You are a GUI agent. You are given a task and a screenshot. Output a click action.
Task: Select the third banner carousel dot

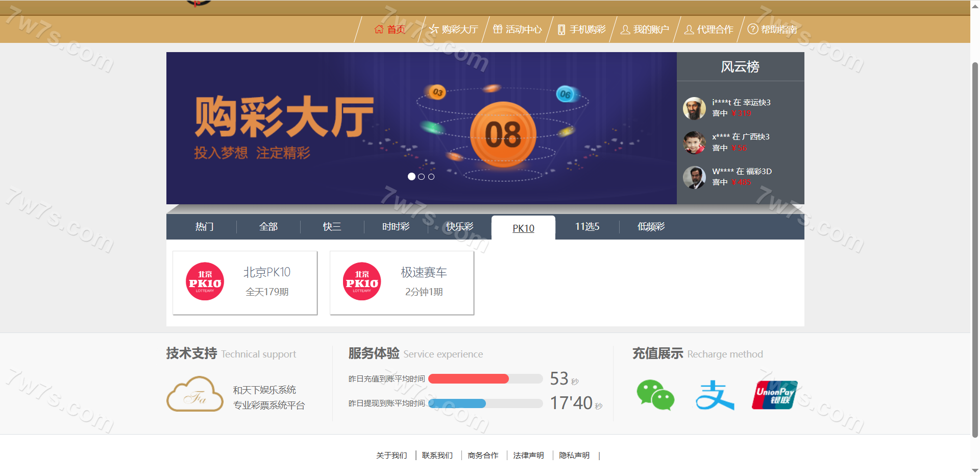431,177
